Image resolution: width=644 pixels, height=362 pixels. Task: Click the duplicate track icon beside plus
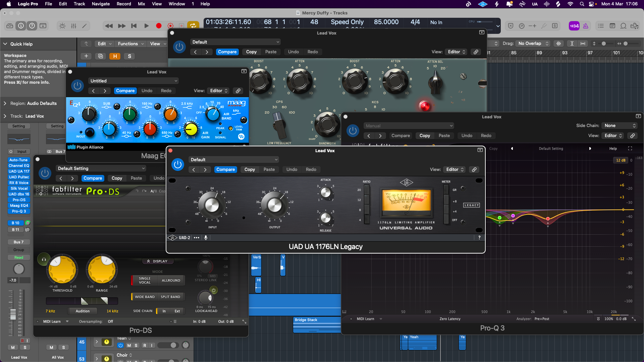(100, 56)
